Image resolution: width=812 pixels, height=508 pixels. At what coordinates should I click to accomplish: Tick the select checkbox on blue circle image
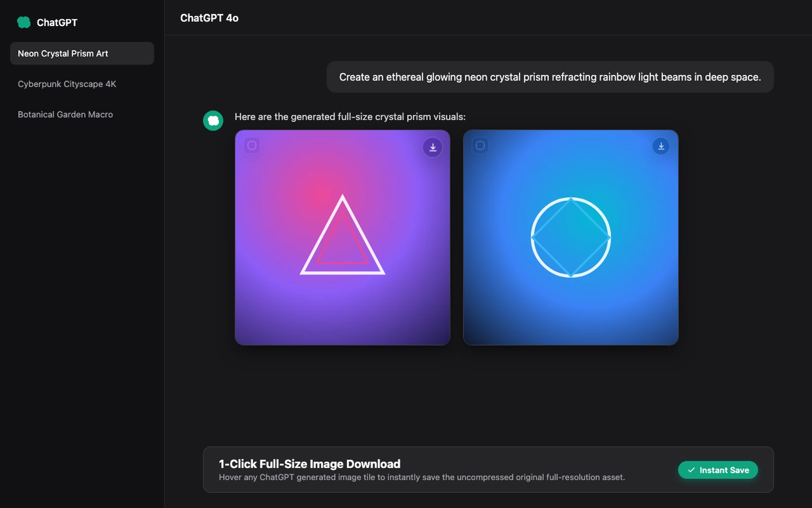480,146
